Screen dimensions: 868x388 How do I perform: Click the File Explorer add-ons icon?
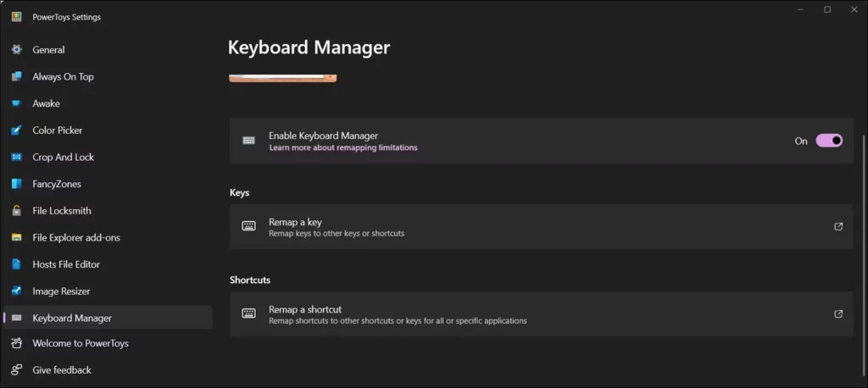click(17, 237)
